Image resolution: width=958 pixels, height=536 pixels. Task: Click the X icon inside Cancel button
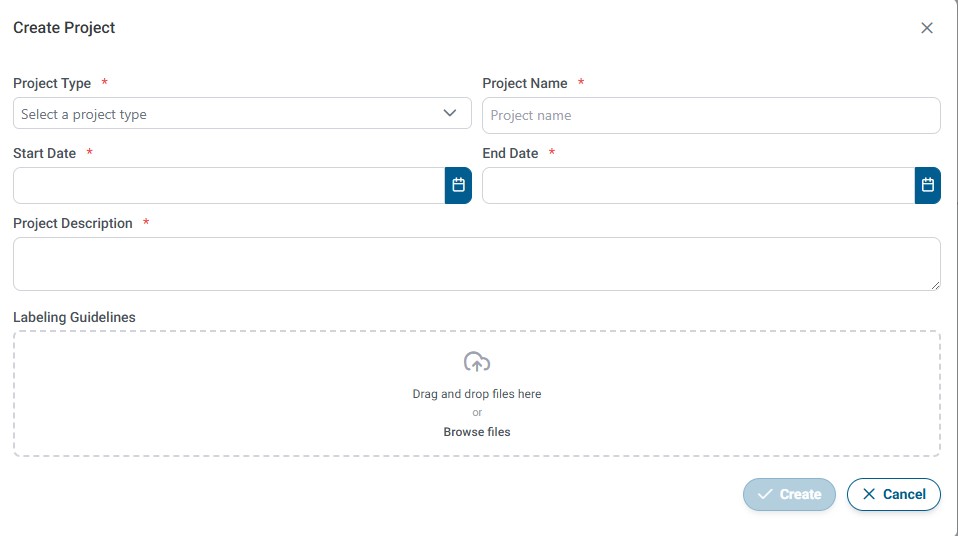pos(869,494)
